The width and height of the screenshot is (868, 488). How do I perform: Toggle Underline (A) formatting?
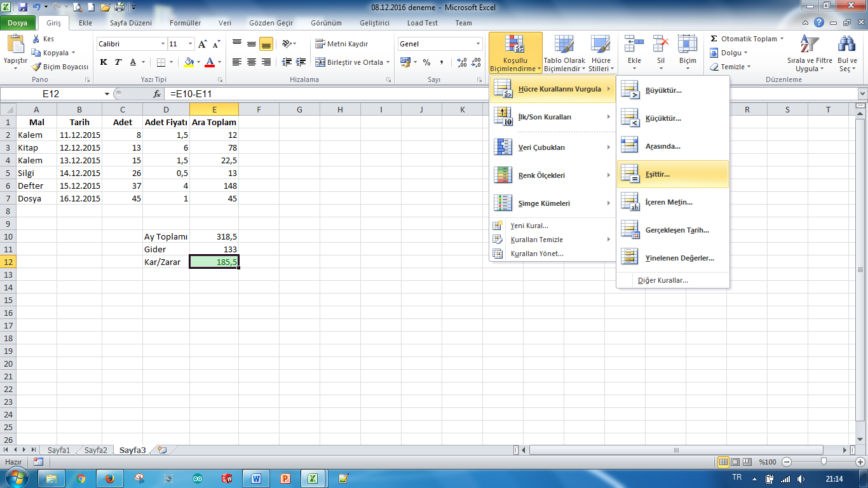[133, 62]
